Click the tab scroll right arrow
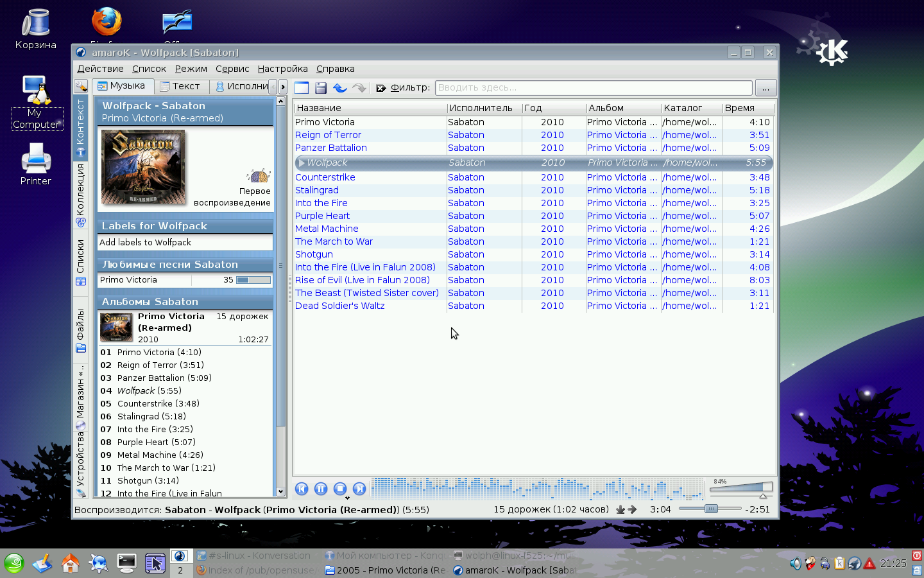 point(282,86)
